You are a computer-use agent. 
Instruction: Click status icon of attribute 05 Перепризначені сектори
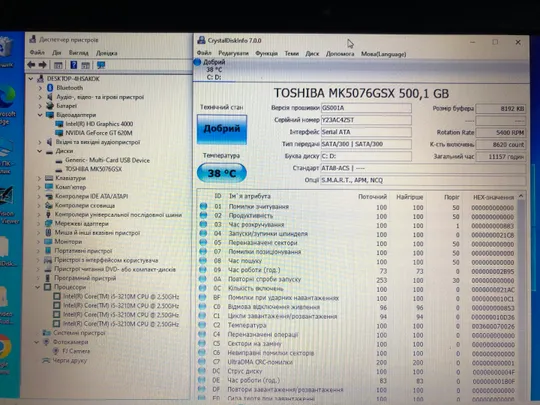203,242
